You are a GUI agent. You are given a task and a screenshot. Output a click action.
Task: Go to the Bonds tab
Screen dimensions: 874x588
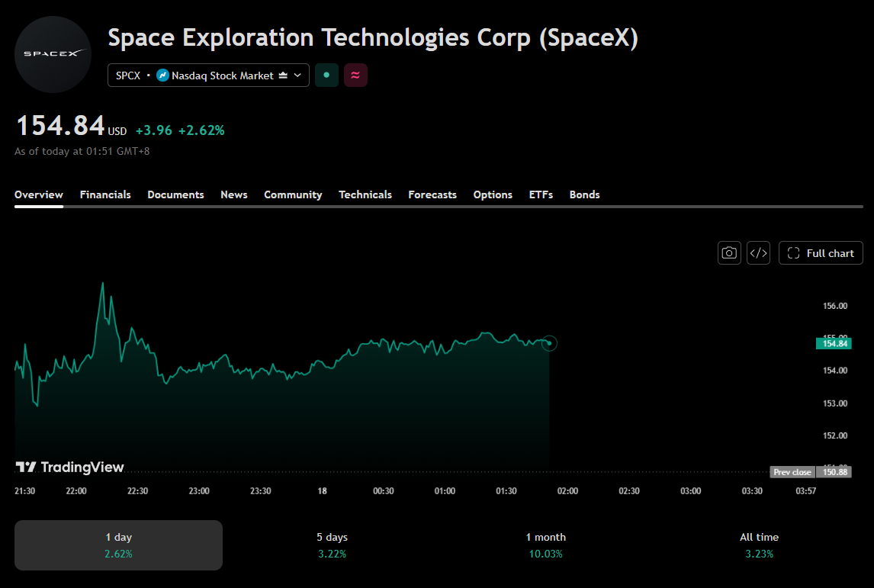tap(585, 194)
